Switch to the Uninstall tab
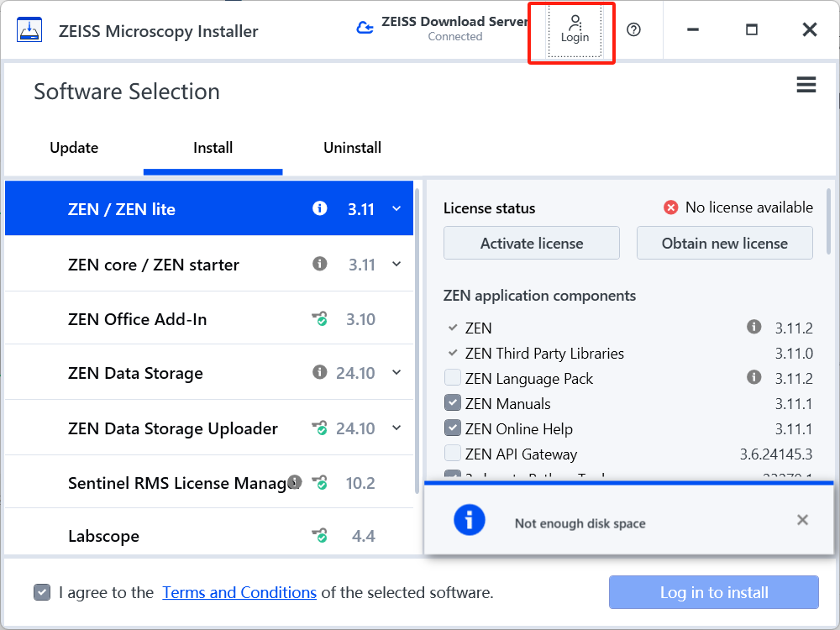Viewport: 840px width, 630px height. tap(352, 148)
